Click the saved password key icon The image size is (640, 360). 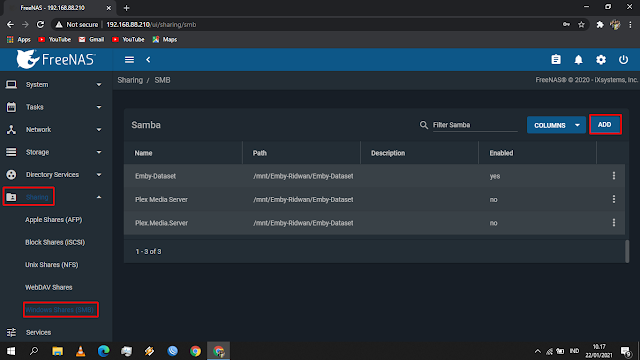click(566, 24)
